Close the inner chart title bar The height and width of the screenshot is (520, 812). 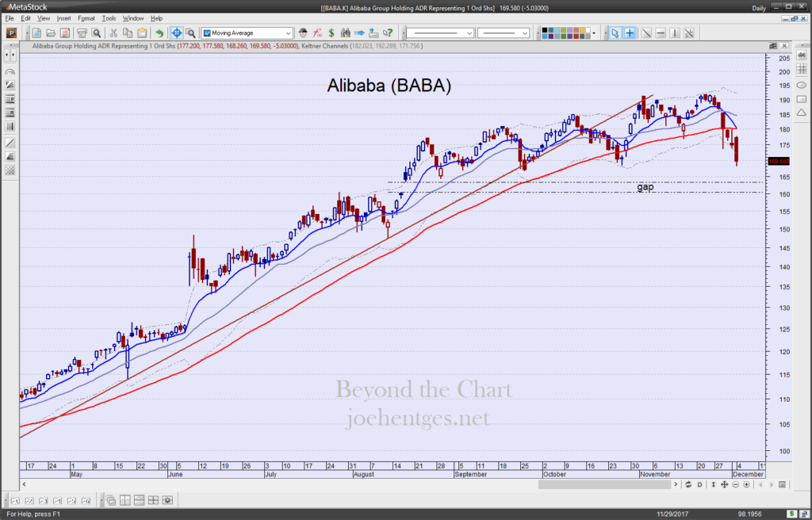pyautogui.click(x=784, y=45)
